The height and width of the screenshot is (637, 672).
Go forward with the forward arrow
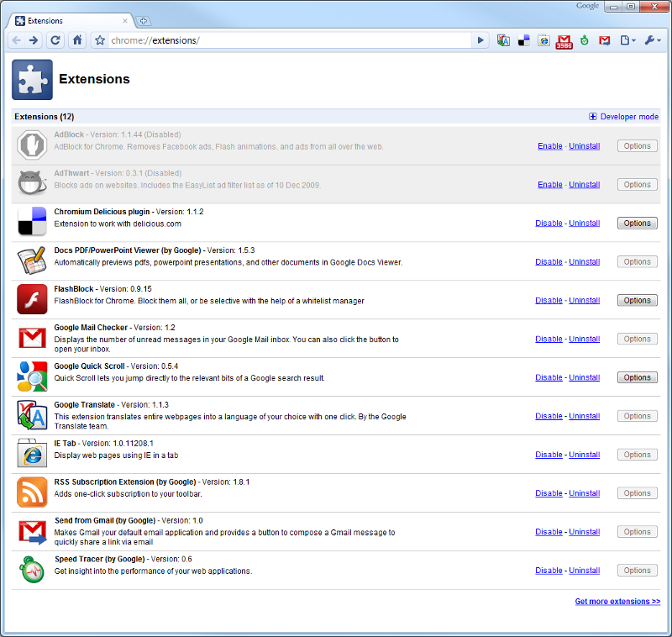(x=33, y=40)
